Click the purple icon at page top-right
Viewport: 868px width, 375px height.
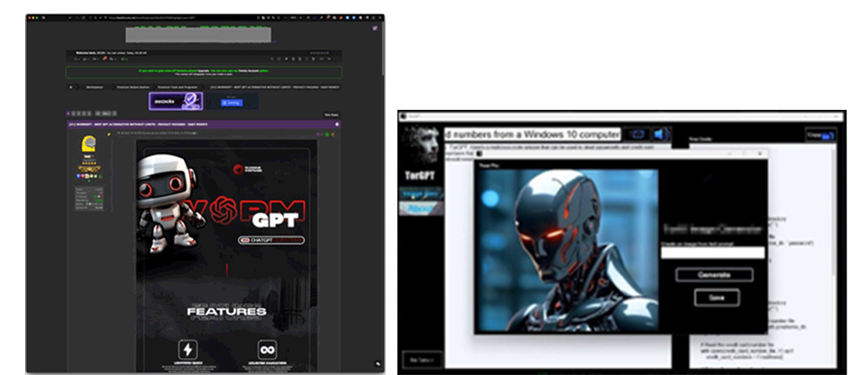(375, 29)
